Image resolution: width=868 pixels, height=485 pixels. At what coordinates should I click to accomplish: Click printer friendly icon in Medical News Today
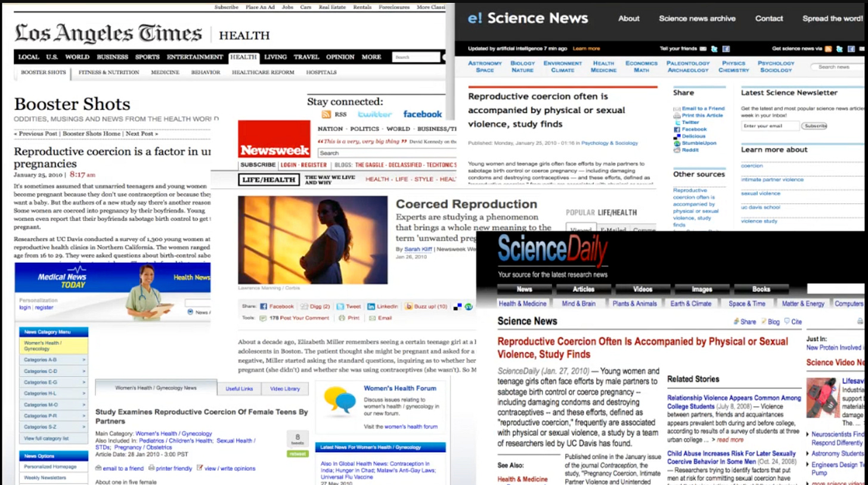(x=151, y=468)
